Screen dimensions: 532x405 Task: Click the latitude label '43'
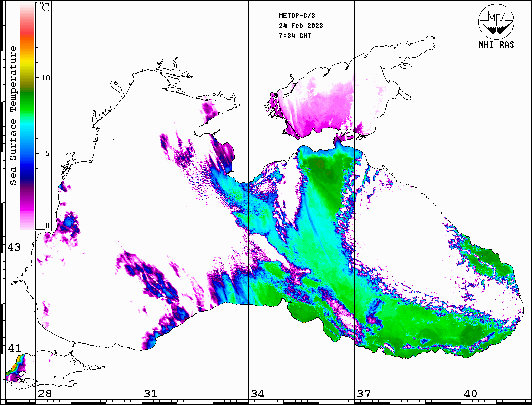tap(14, 247)
